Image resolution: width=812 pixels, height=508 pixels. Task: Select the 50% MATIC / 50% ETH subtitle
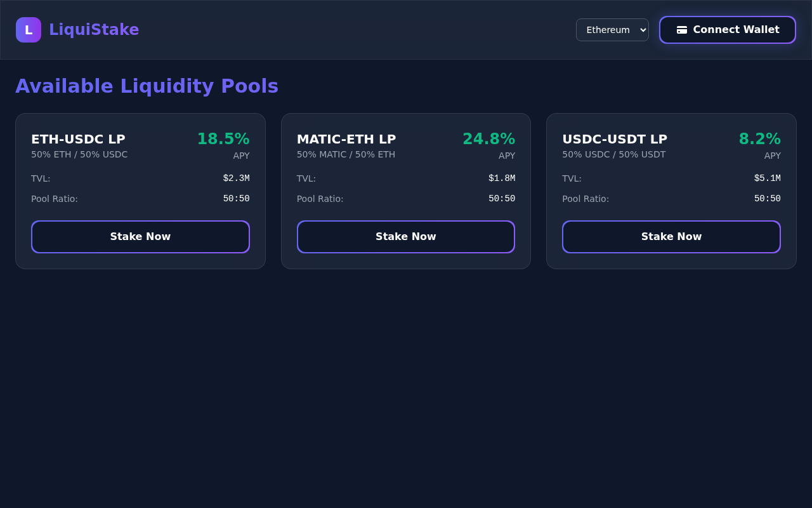pos(346,154)
